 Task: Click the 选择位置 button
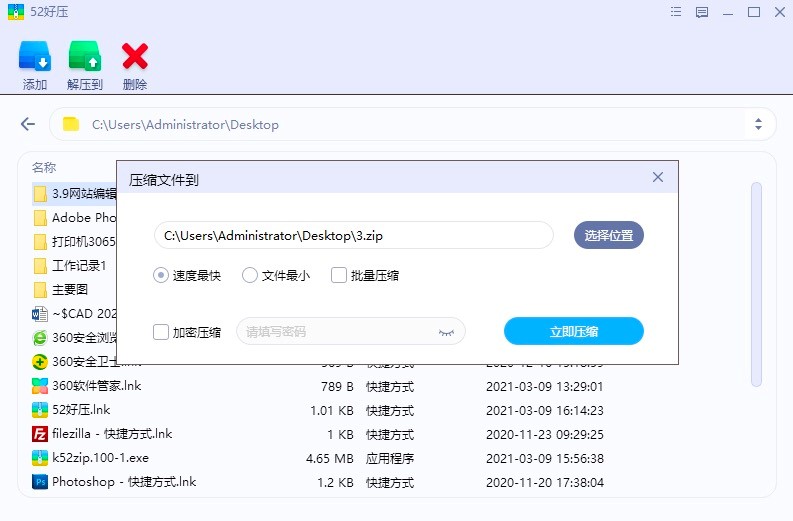(609, 235)
